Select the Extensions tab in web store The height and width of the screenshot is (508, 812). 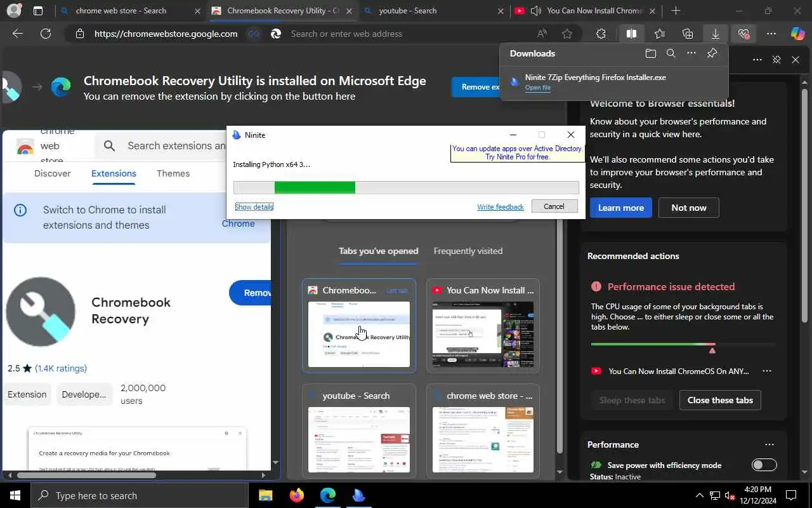tap(114, 173)
